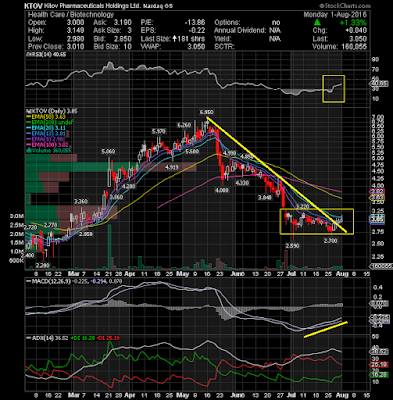Click the EPS value -0.22
The width and height of the screenshot is (393, 400).
(198, 31)
